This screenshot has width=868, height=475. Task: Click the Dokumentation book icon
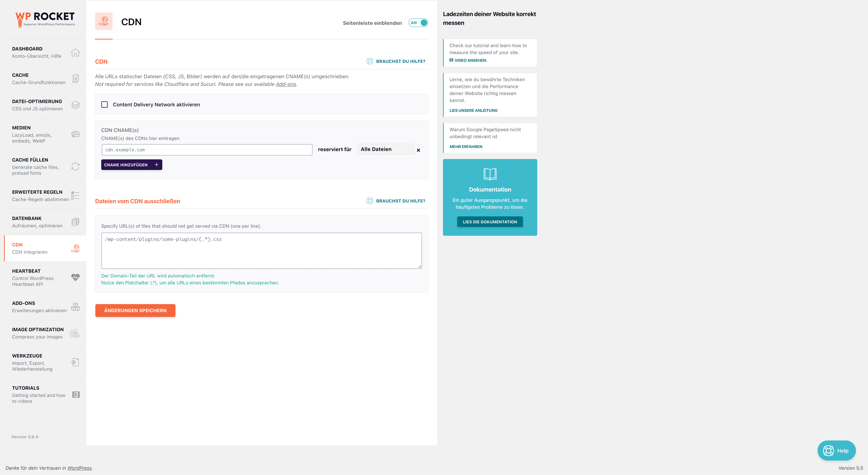click(490, 174)
